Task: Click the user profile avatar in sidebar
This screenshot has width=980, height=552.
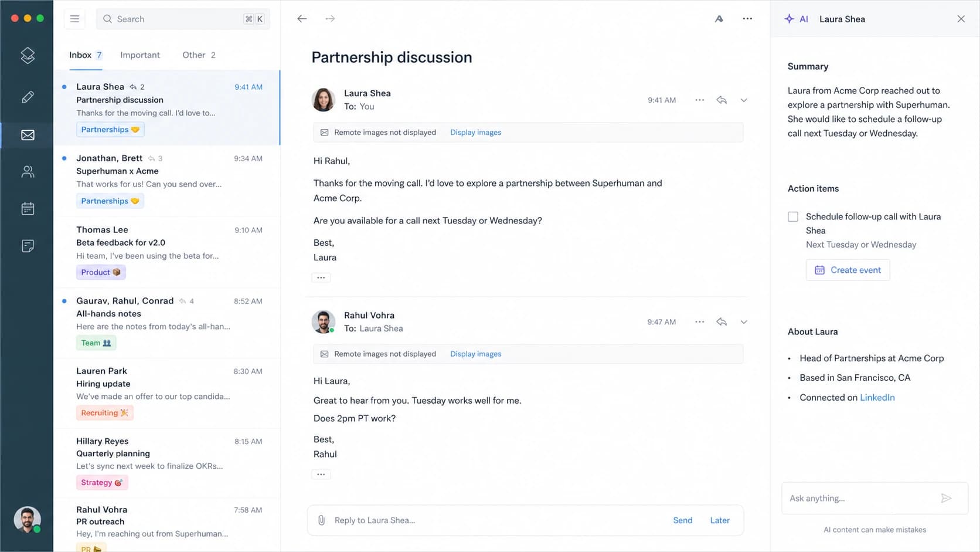Action: (x=28, y=520)
